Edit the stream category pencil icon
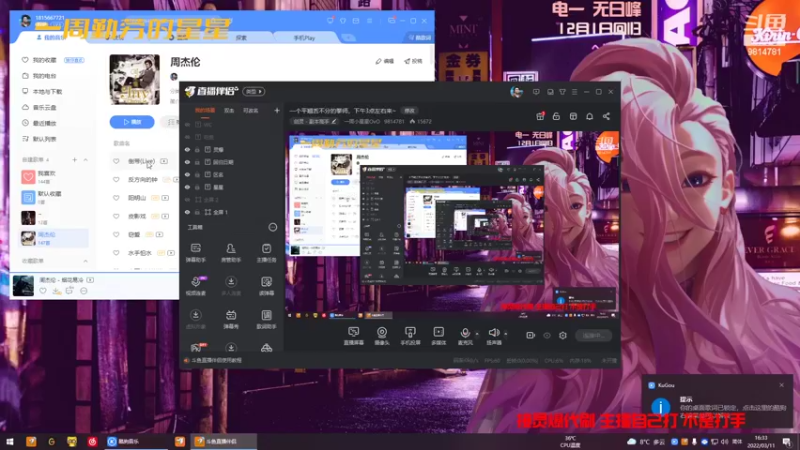The image size is (800, 450). (x=334, y=121)
